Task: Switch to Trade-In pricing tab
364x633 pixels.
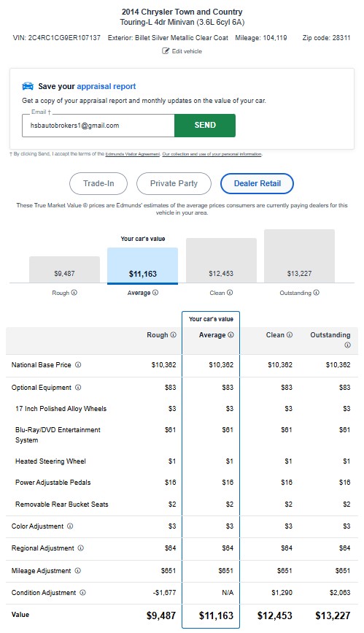Action: coord(98,184)
